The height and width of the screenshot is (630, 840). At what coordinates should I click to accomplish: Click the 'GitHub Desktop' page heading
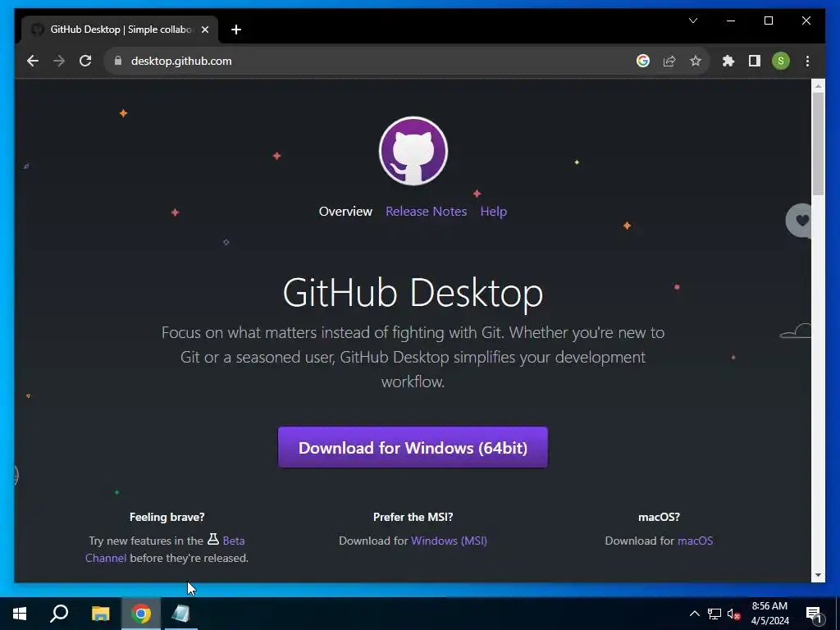point(413,293)
